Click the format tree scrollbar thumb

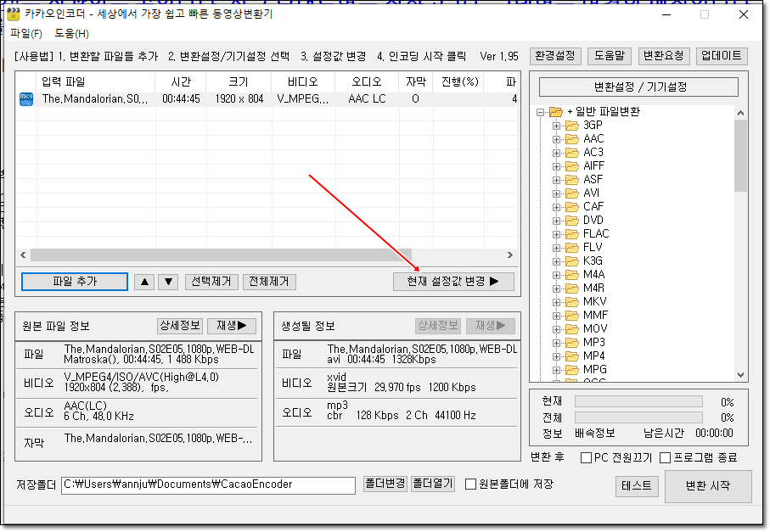pos(740,155)
